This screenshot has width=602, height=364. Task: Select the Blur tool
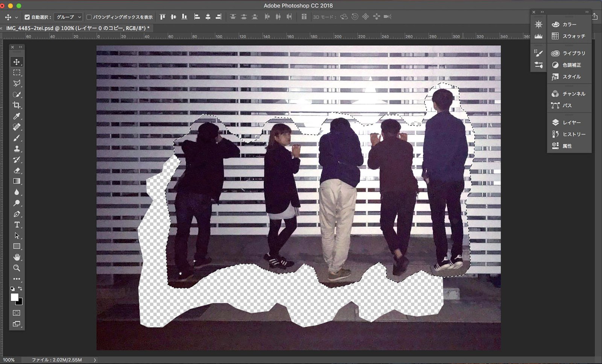17,192
